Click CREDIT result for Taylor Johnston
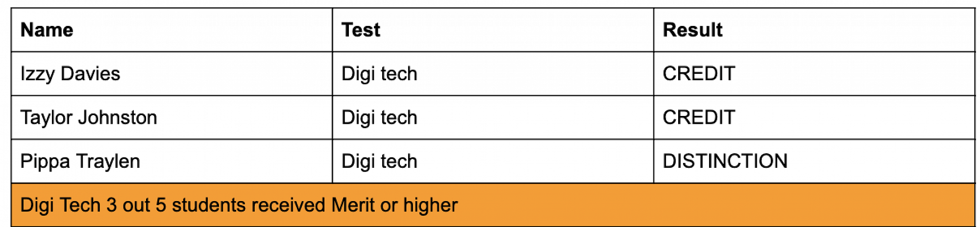Viewport: 980px width, 227px height. click(x=699, y=118)
